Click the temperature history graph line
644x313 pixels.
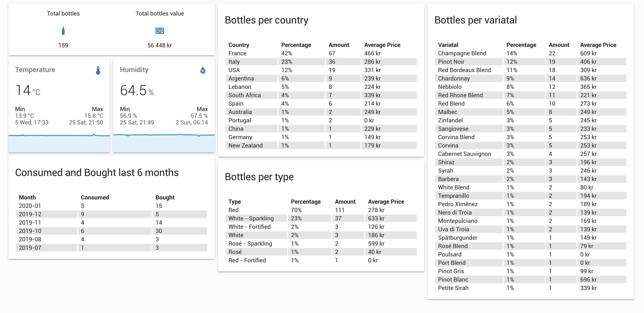coord(59,135)
